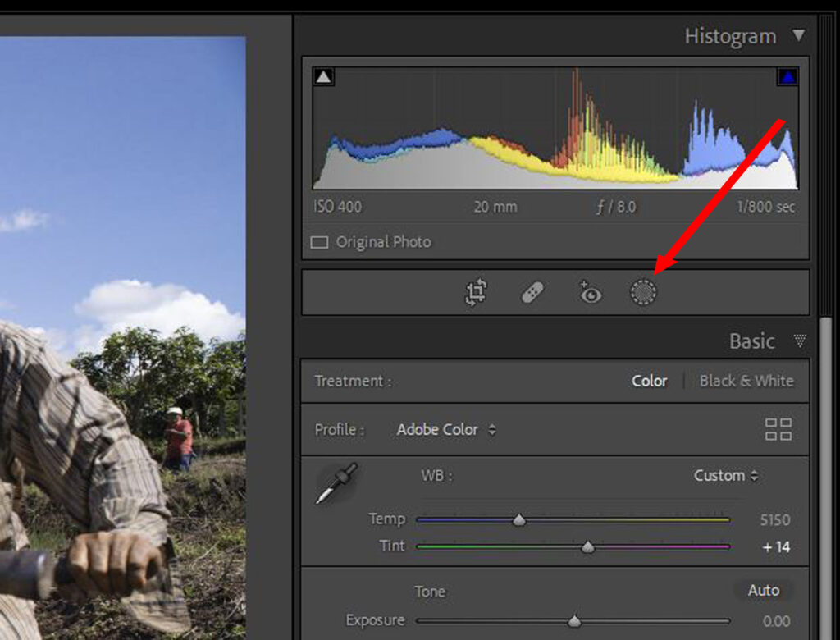Image resolution: width=840 pixels, height=640 pixels.
Task: Select the Crop Overlay tool
Action: 476,292
